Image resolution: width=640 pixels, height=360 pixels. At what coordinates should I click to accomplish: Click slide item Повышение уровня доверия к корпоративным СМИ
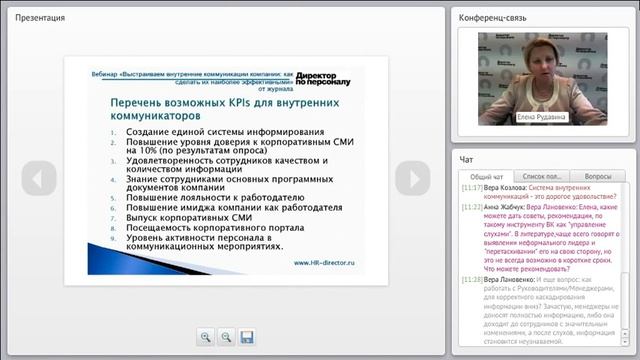point(240,146)
